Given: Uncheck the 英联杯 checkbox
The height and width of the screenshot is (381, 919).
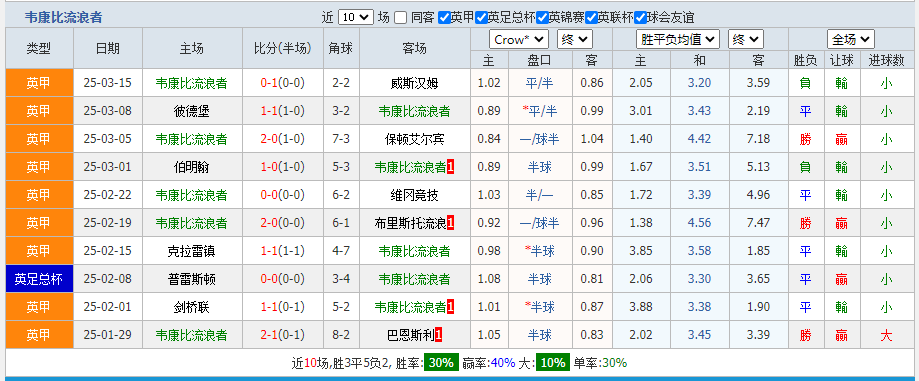Looking at the screenshot, I should click(x=591, y=18).
